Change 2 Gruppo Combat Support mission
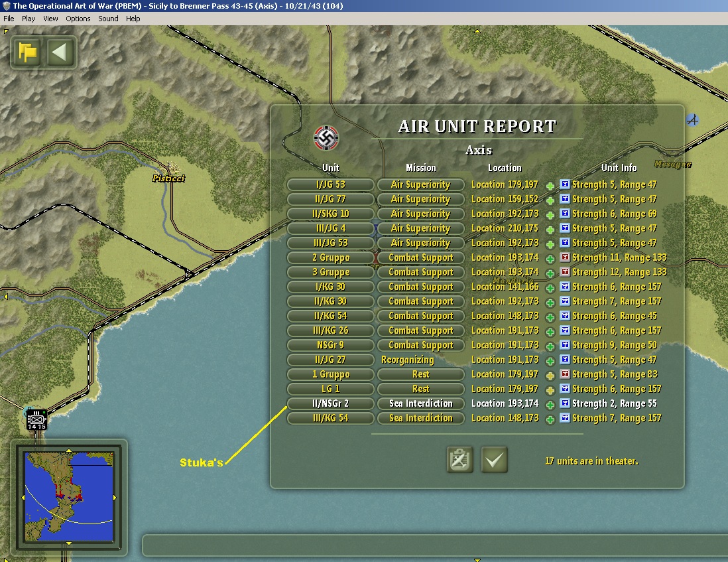 click(x=420, y=257)
